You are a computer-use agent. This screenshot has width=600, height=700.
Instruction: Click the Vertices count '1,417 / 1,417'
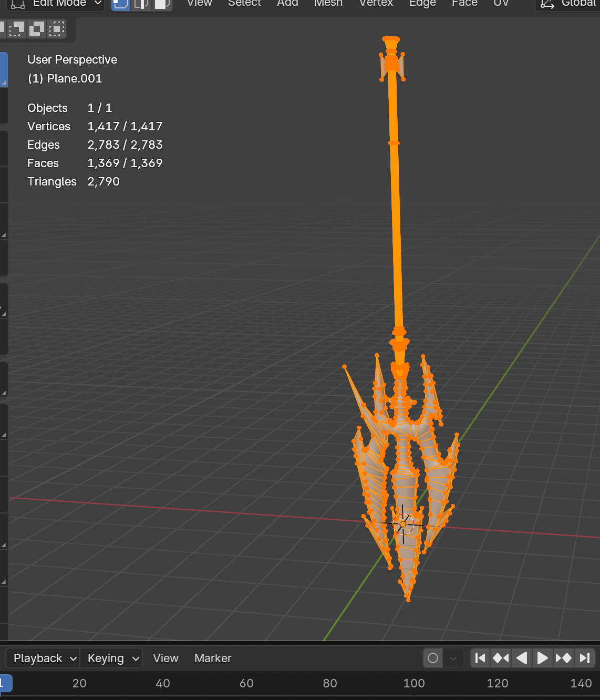tap(125, 126)
